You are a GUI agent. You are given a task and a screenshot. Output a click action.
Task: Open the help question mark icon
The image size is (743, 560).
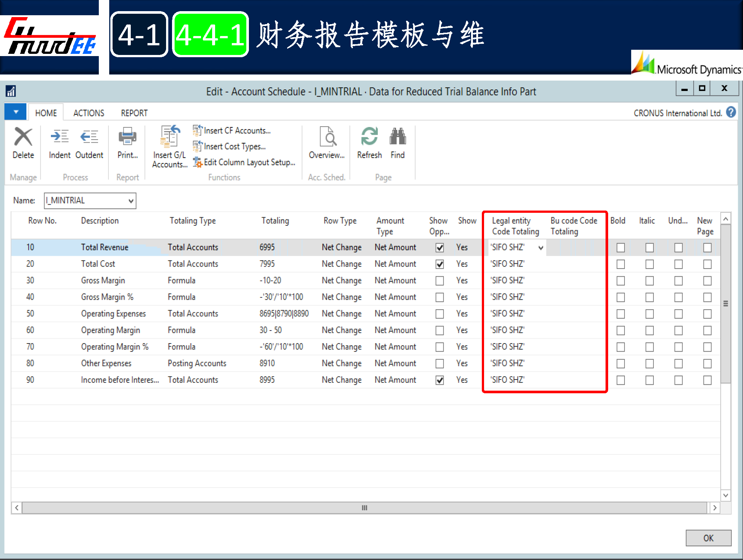(731, 112)
